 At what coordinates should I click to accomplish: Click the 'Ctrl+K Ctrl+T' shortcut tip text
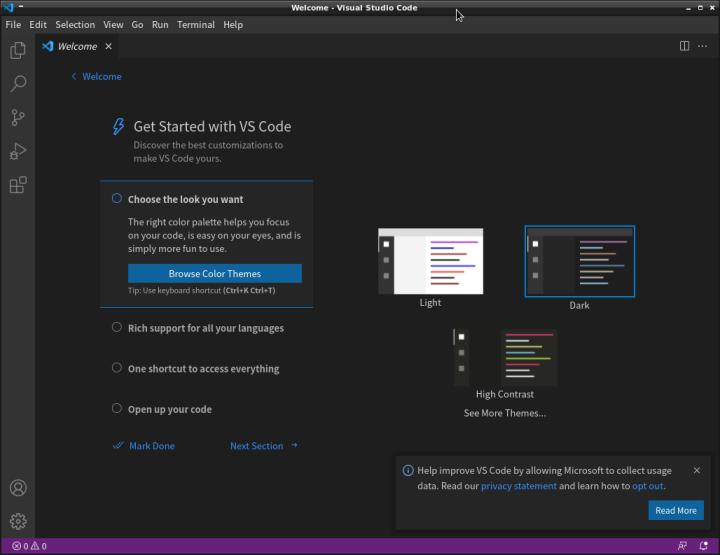(x=249, y=290)
